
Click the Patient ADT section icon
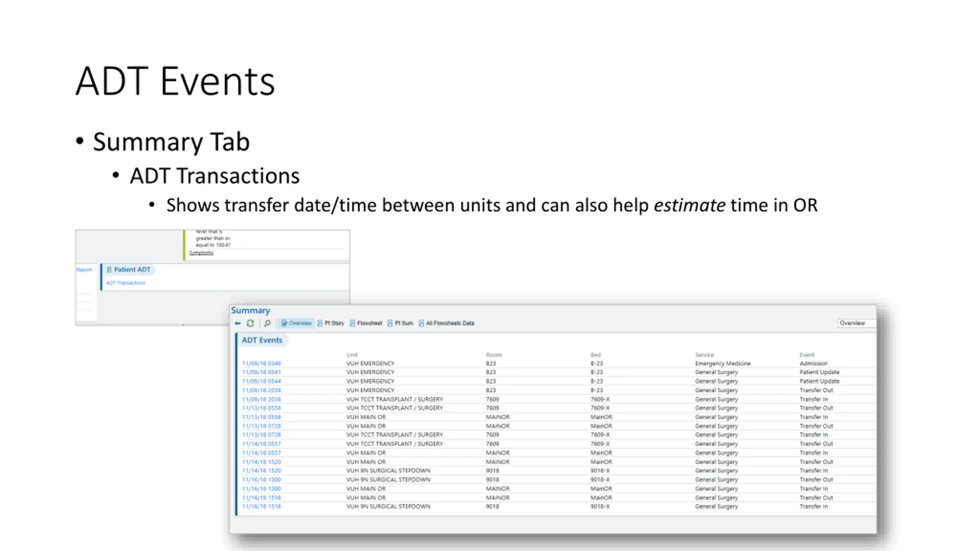click(109, 269)
